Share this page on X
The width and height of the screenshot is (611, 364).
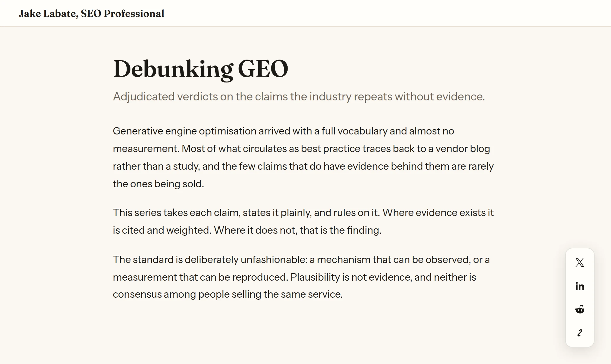click(580, 262)
